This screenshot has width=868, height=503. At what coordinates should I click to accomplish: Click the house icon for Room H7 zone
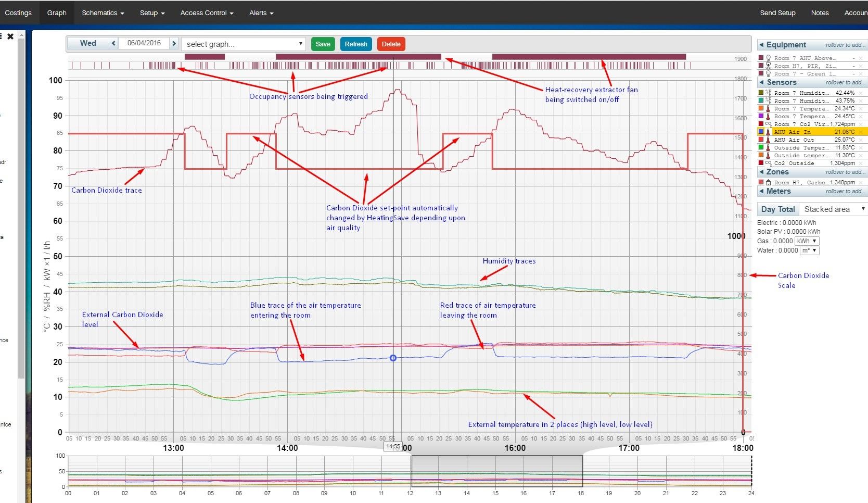768,183
